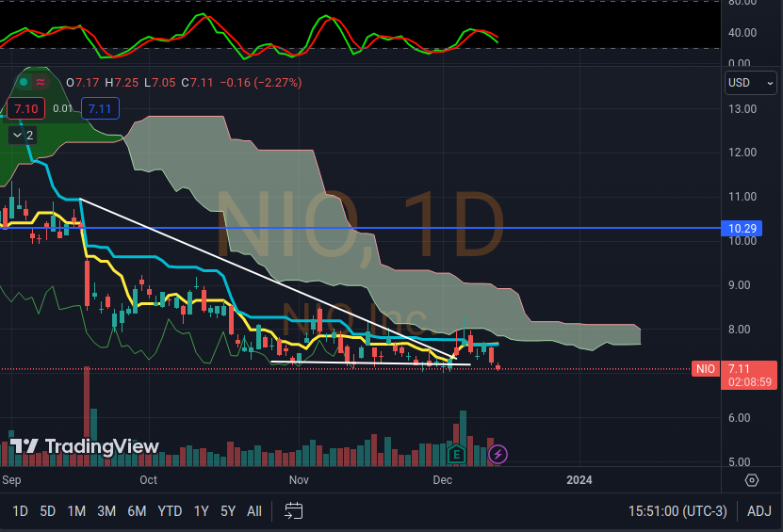Click the red sell price 7.10 button
This screenshot has height=532, width=783.
(x=26, y=109)
